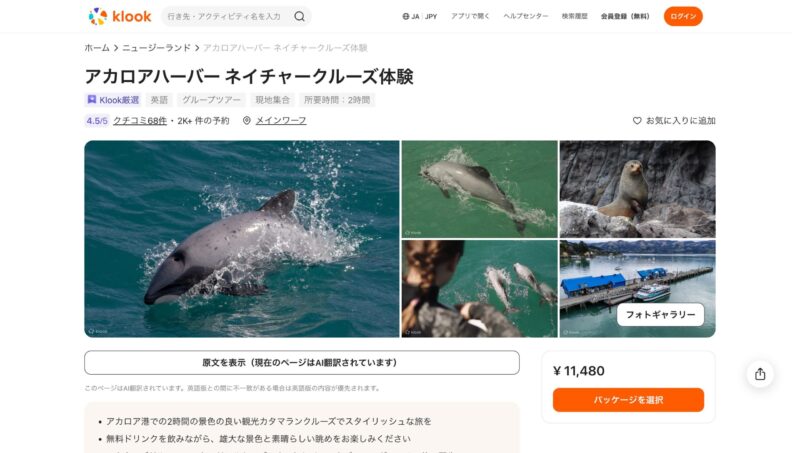Open JA JPY language currency selector
This screenshot has height=453, width=800.
coord(419,16)
